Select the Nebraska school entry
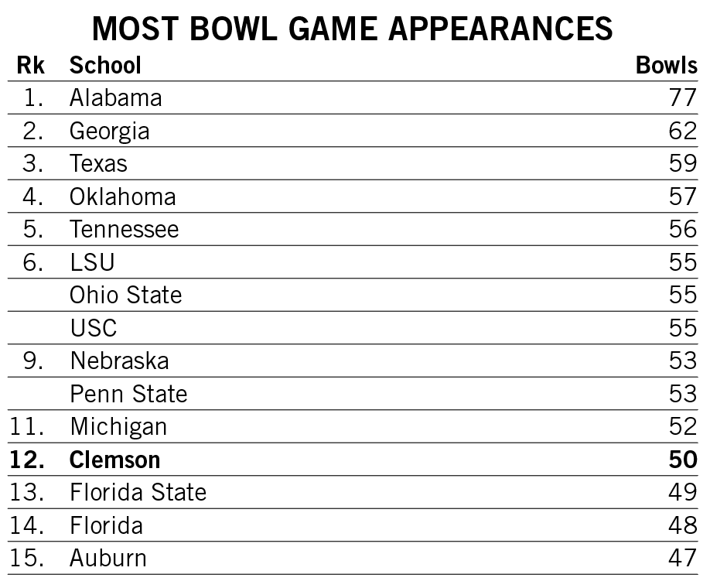This screenshot has width=710, height=588. click(120, 361)
